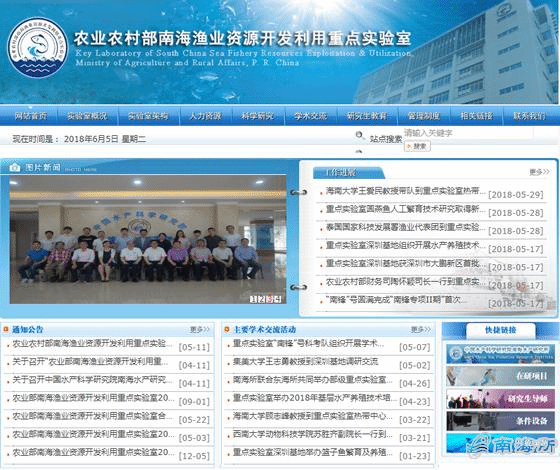
Task: Open the 科学研究 navigation menu item
Action: point(258,116)
